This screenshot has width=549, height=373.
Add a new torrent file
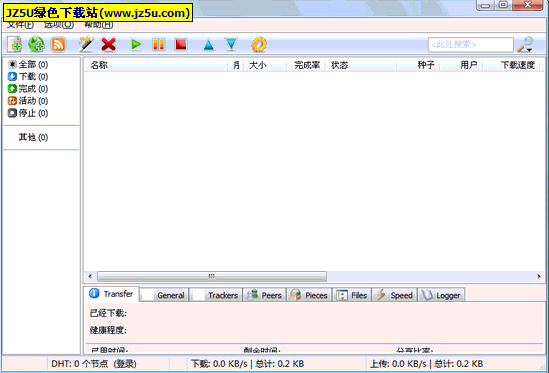coord(14,44)
